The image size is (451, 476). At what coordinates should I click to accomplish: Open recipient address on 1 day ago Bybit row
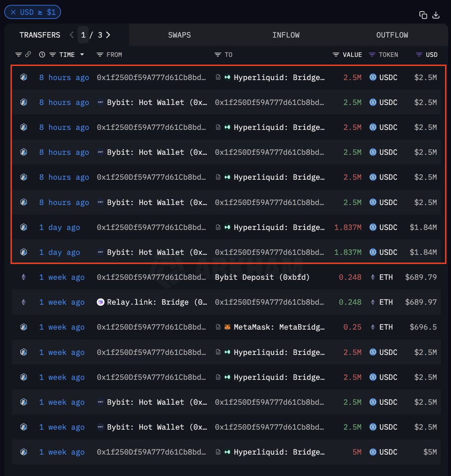(269, 252)
